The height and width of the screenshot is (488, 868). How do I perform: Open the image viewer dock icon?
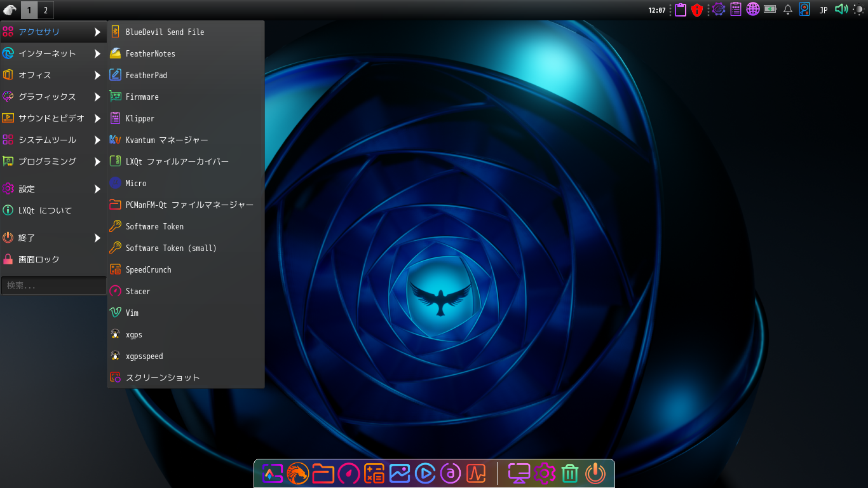click(x=400, y=473)
